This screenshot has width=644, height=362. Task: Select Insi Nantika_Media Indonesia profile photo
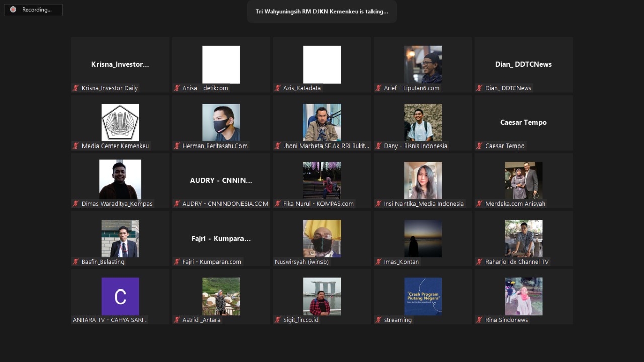423,180
